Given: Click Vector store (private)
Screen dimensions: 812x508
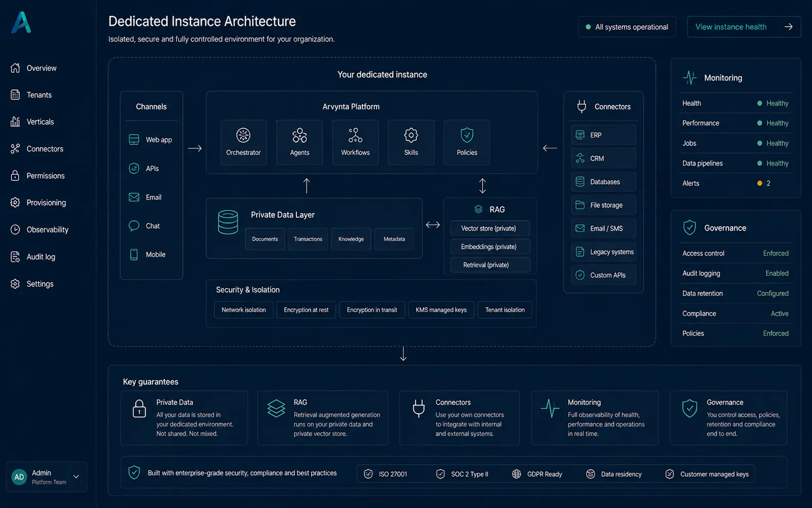Looking at the screenshot, I should tap(490, 228).
